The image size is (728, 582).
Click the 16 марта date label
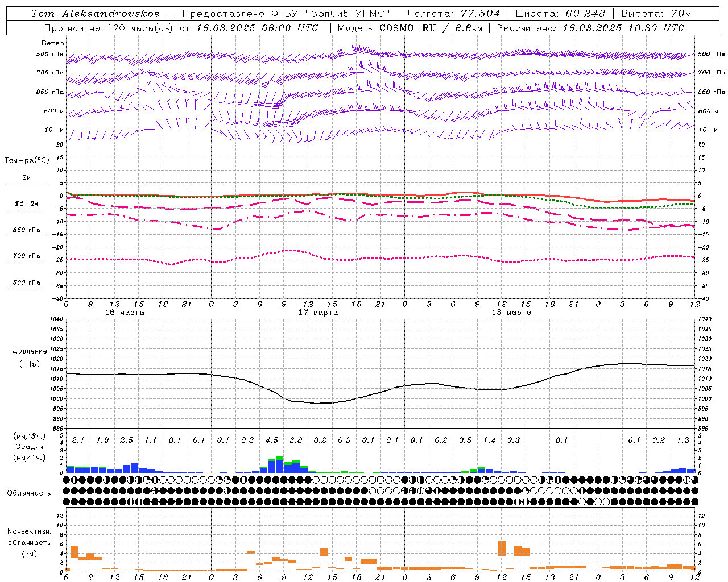tap(125, 313)
